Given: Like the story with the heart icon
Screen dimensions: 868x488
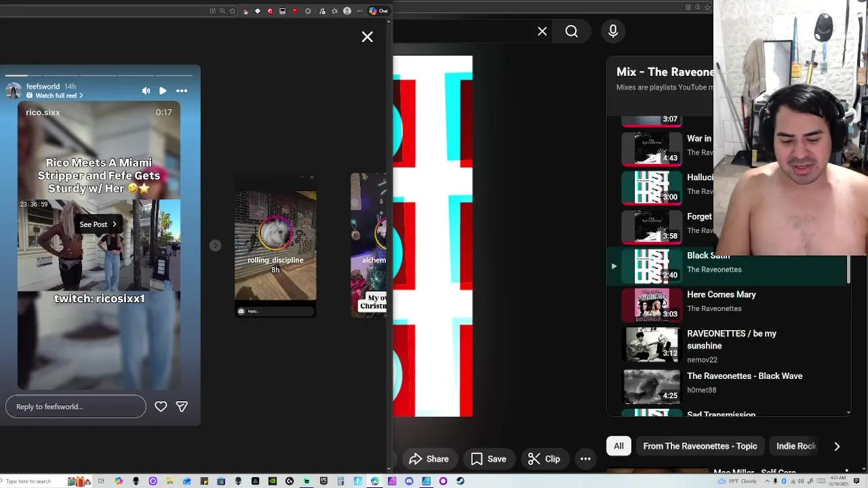Looking at the screenshot, I should [x=161, y=407].
